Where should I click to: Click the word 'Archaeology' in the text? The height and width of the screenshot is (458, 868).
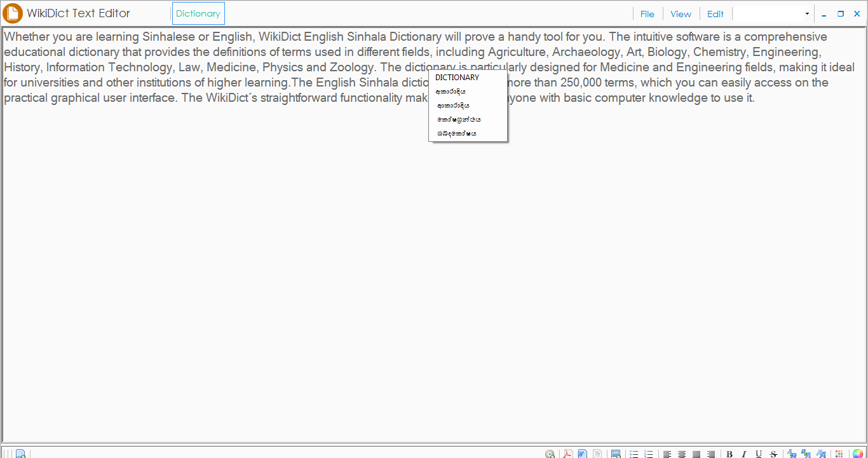tap(585, 52)
